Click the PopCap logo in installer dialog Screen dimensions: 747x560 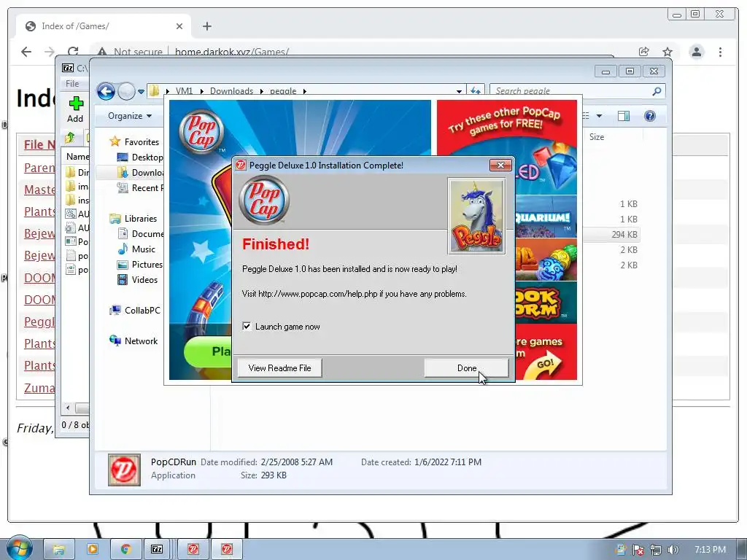264,200
